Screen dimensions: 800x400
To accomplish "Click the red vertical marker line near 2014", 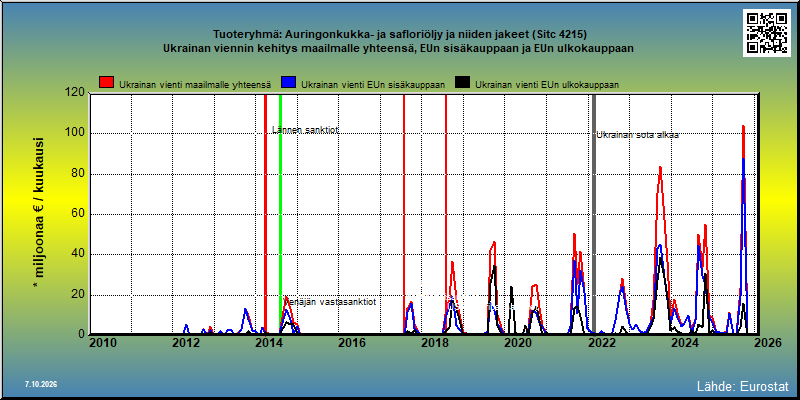I will 265,213.
